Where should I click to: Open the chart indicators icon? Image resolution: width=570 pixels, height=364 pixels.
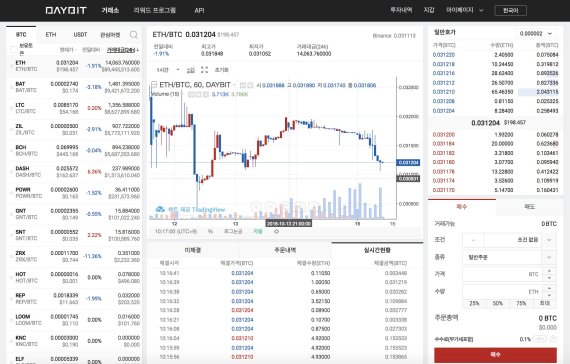[191, 70]
